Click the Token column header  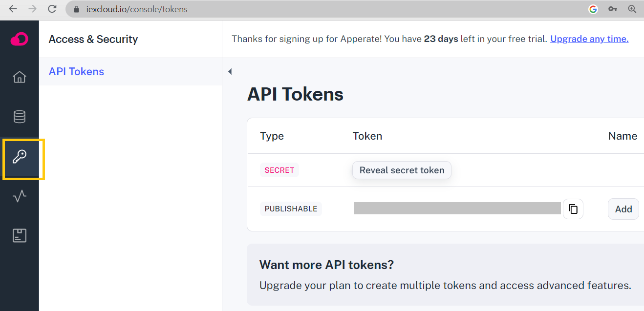pyautogui.click(x=367, y=136)
